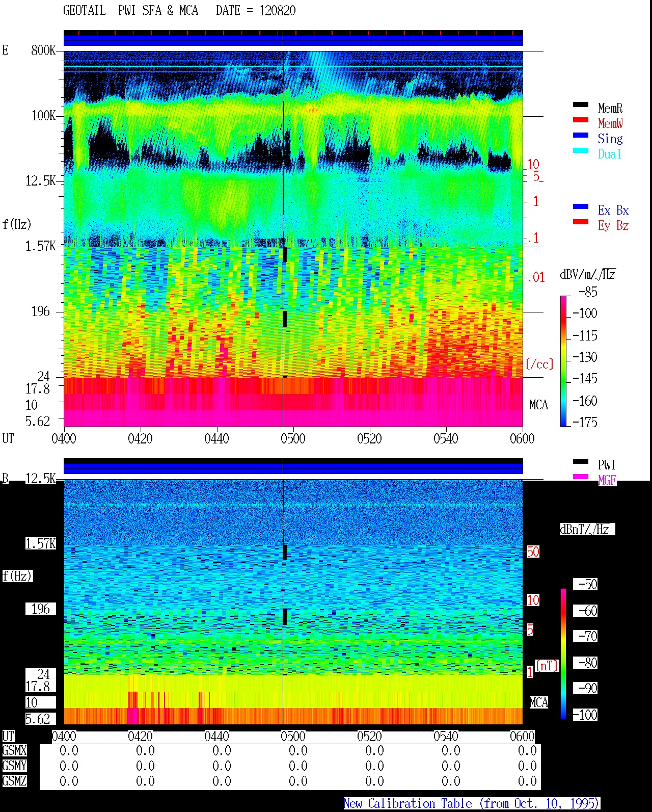This screenshot has width=652, height=812.
Task: Click the red Ey Bz legend swatch
Action: coord(581,222)
